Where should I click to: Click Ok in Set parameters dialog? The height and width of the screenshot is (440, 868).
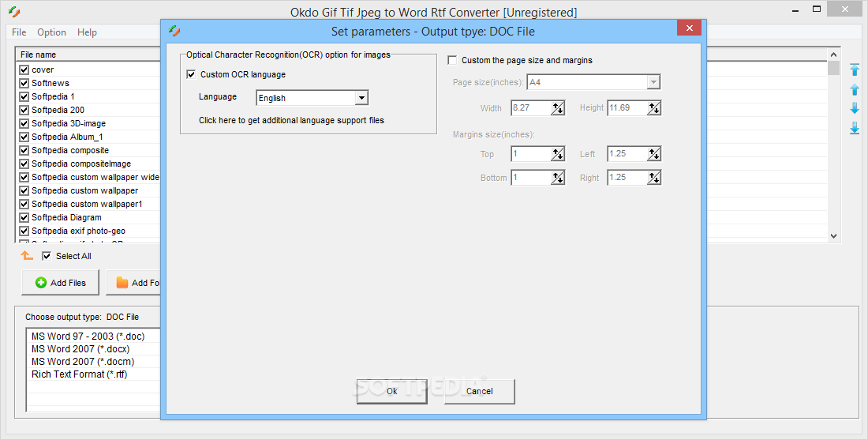click(x=392, y=391)
